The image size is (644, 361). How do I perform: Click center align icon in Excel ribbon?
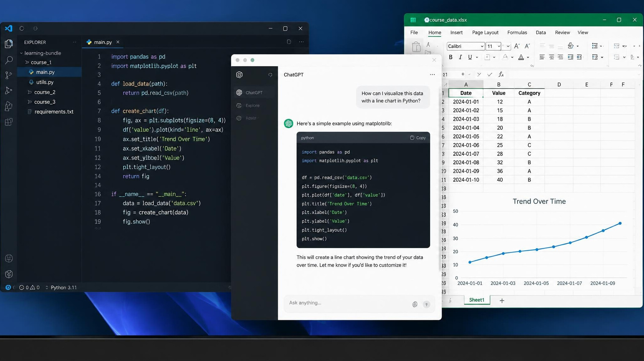(551, 57)
